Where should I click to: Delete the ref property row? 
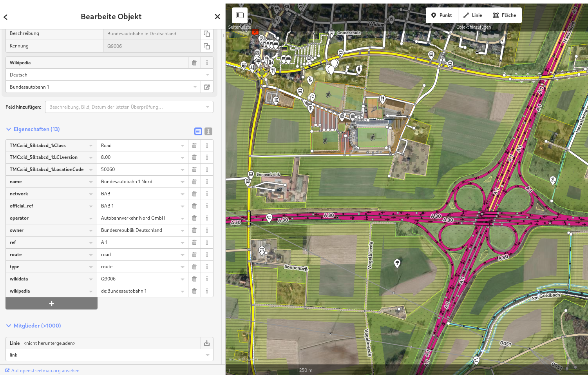(x=194, y=242)
